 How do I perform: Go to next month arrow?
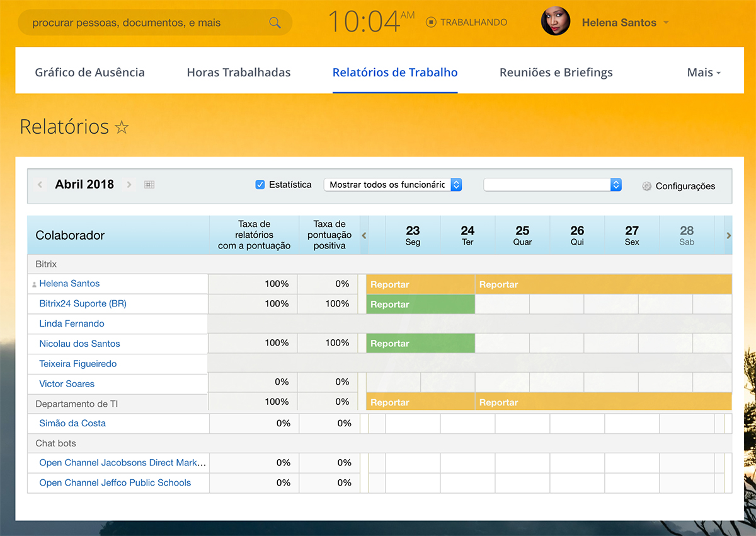129,185
